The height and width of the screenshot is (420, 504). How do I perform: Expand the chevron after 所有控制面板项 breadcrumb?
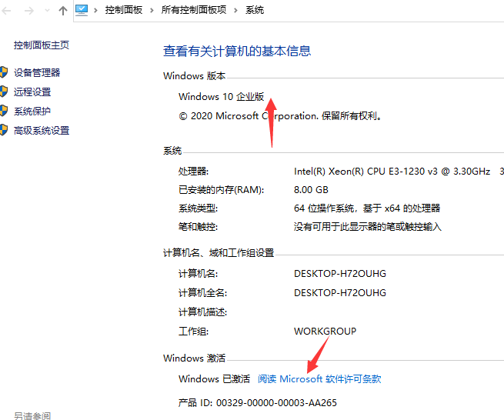coord(236,11)
